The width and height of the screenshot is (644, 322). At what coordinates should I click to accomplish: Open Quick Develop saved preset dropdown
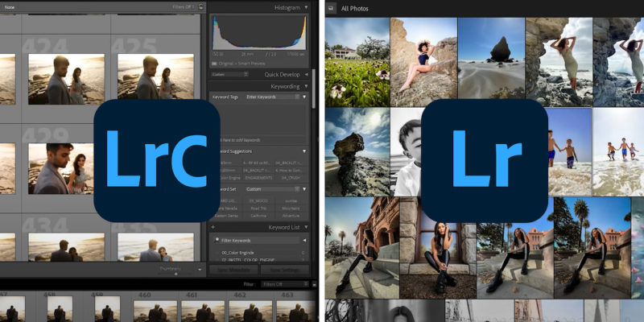coord(229,74)
